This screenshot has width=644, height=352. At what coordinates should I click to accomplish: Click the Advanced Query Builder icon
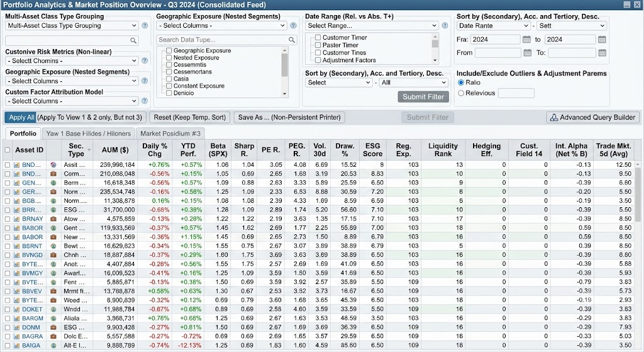(553, 118)
